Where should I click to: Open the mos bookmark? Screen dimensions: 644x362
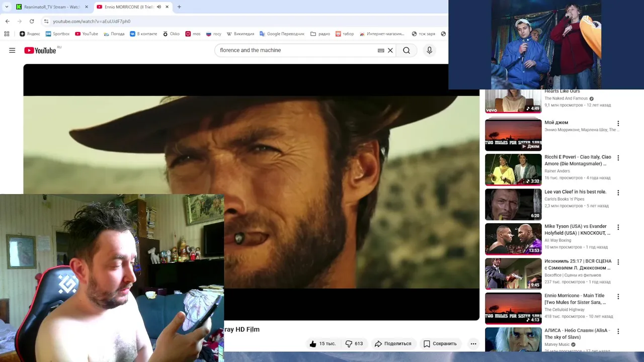tap(193, 34)
